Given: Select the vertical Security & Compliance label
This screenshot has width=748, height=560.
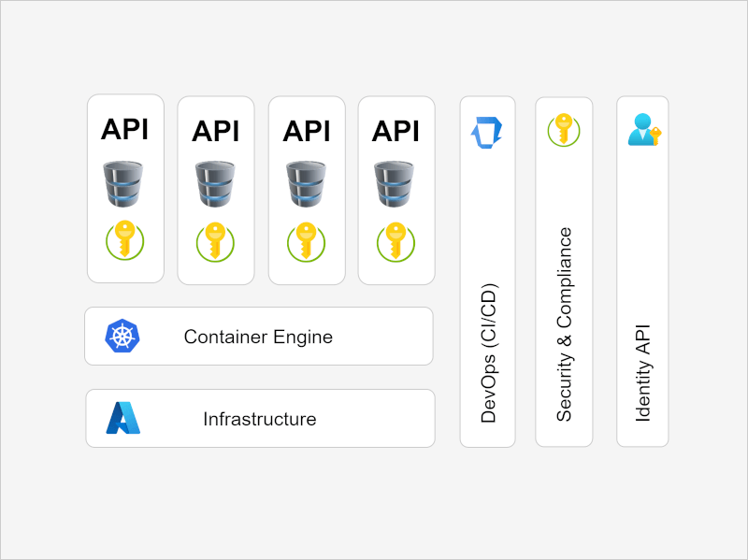Looking at the screenshot, I should (x=564, y=324).
